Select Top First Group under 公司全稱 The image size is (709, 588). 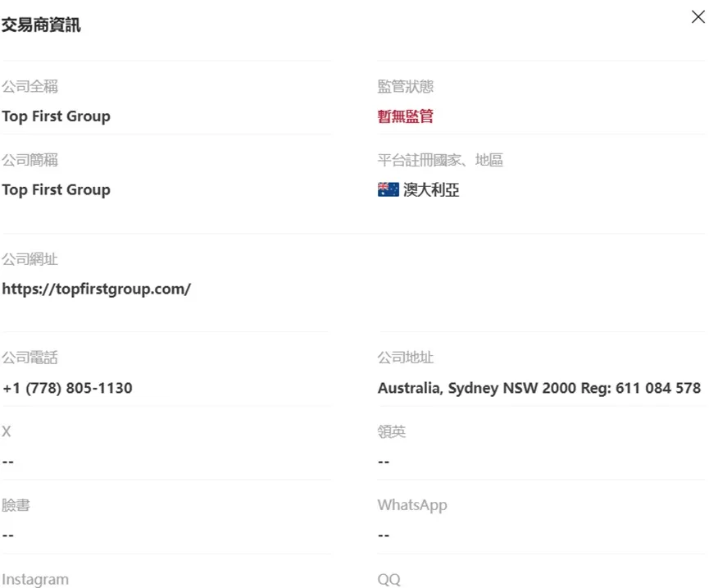point(56,116)
